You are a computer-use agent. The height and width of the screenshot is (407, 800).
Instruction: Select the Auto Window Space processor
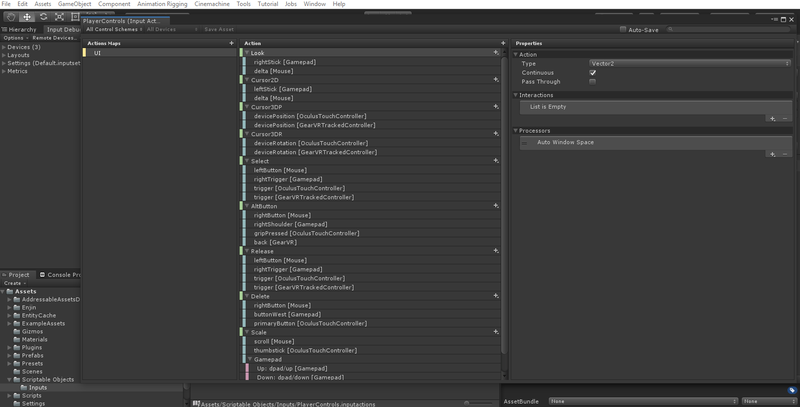pos(656,143)
